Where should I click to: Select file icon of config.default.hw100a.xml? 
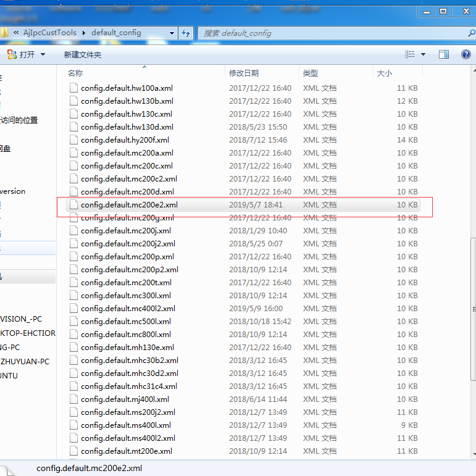(73, 88)
